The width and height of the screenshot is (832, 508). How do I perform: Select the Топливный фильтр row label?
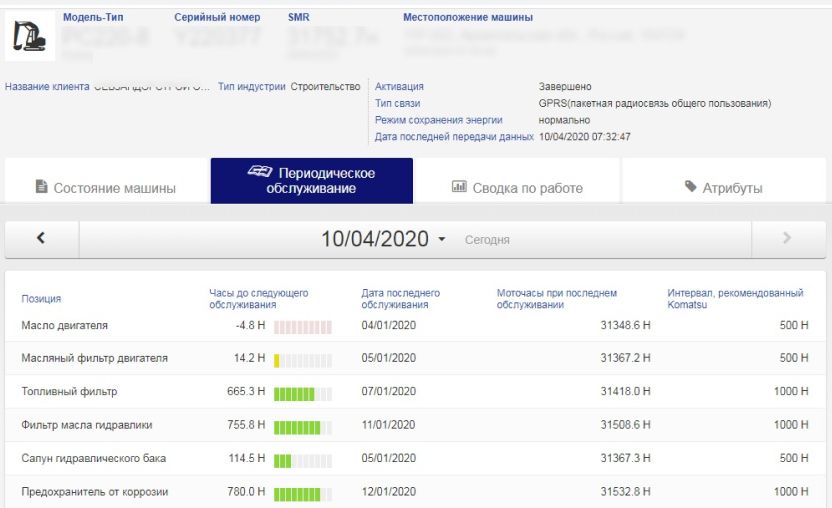pyautogui.click(x=69, y=392)
